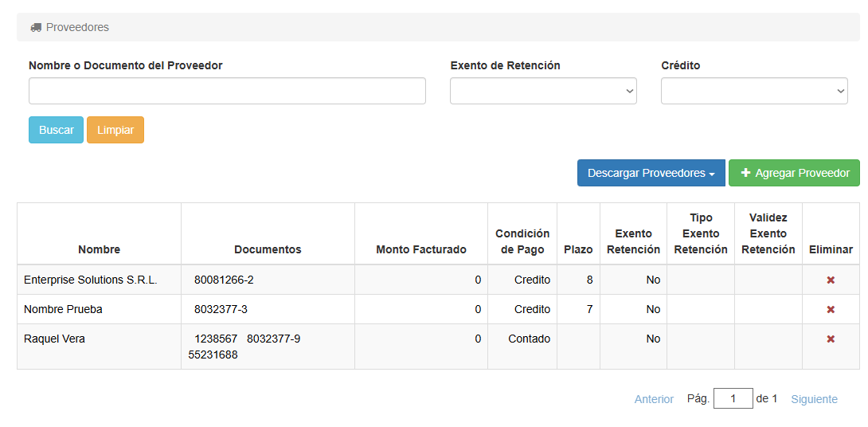Open the Exento de Retención dropdown

tap(543, 92)
